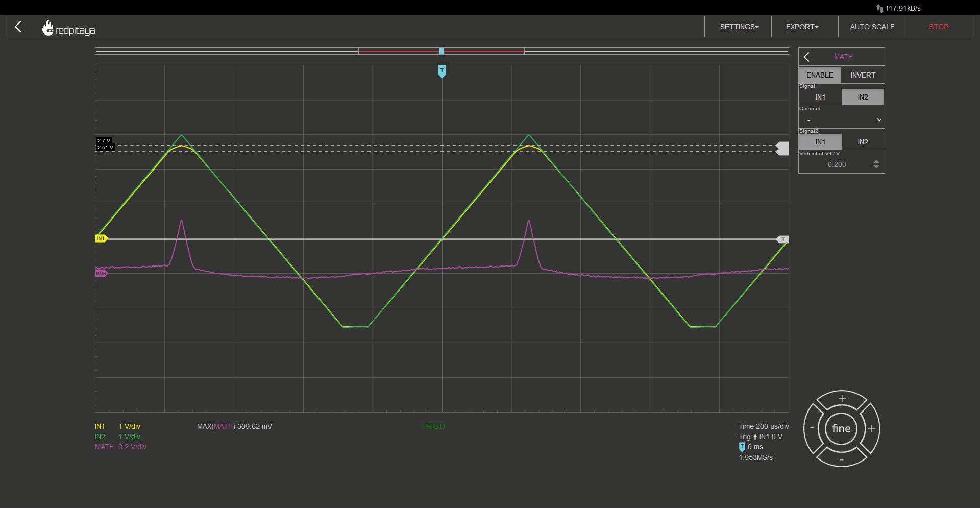Open the Operator dropdown
The image size is (980, 508).
842,120
